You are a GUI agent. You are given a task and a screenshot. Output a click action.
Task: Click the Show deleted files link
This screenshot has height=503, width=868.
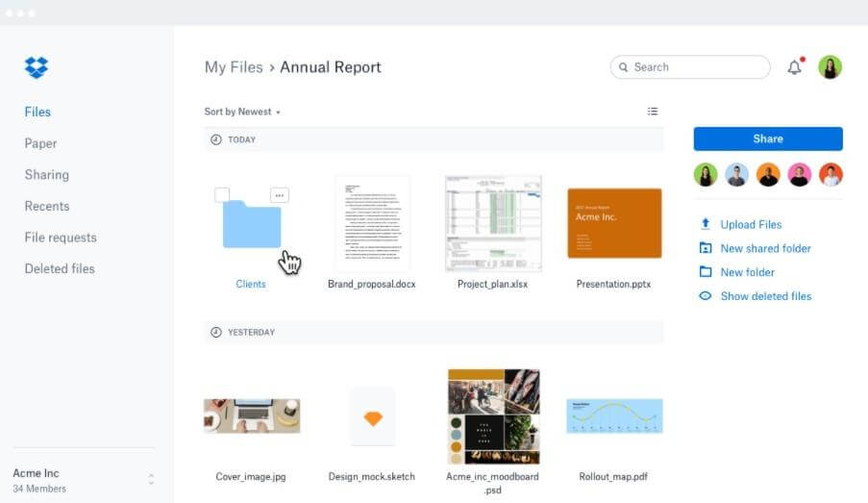[765, 296]
